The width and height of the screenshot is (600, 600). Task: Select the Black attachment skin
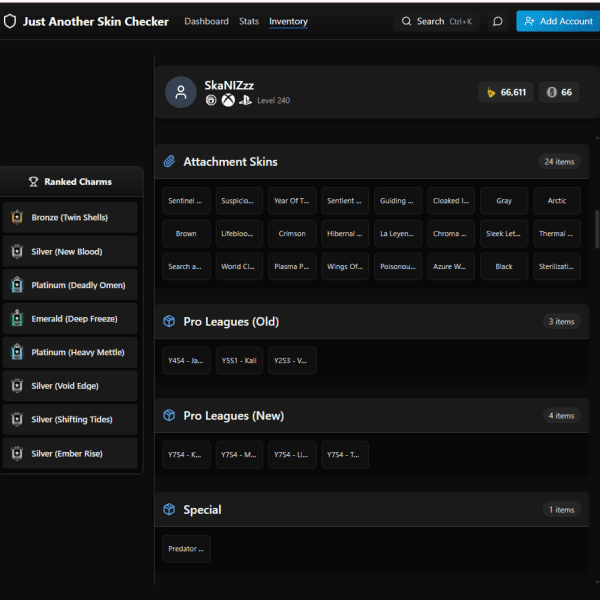coord(504,267)
